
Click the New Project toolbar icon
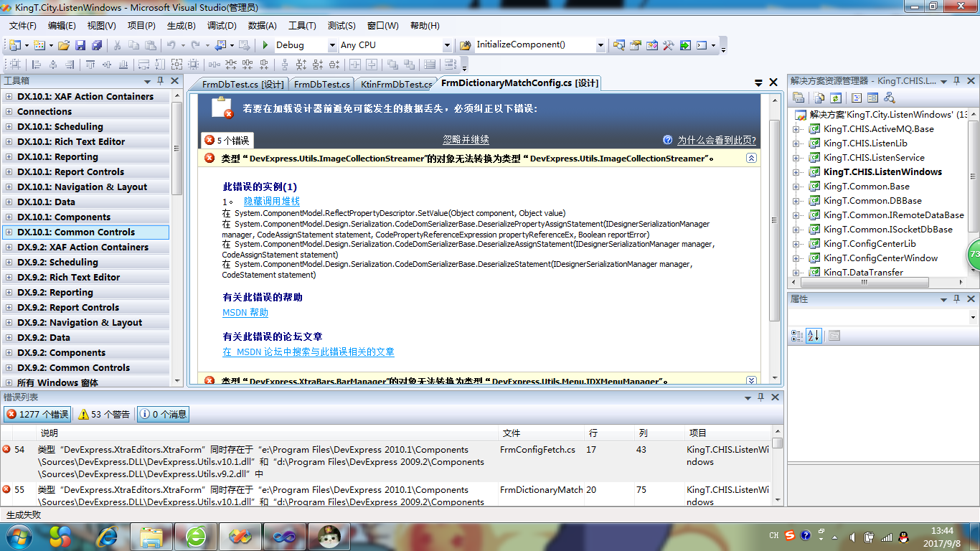point(15,45)
